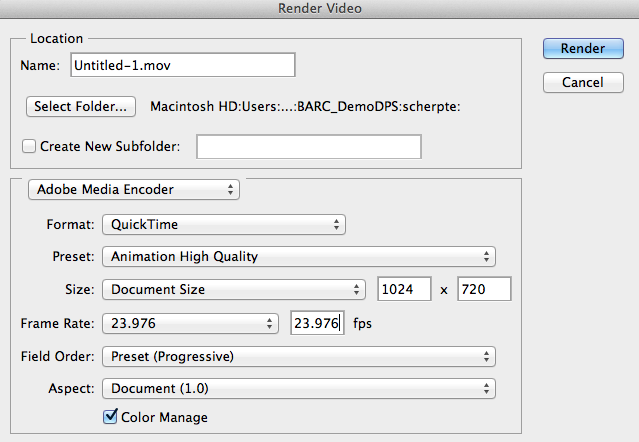
Task: Click the width field showing 1024
Action: 403,290
